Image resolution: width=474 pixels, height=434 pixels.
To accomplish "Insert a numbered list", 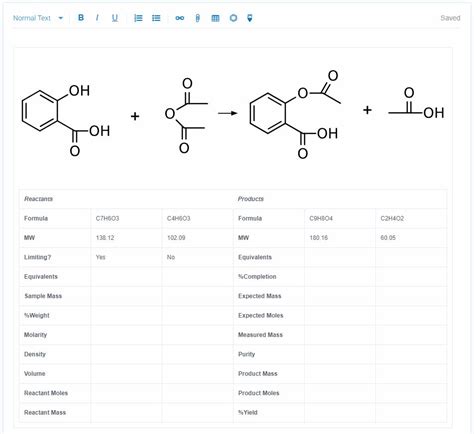I will 138,18.
